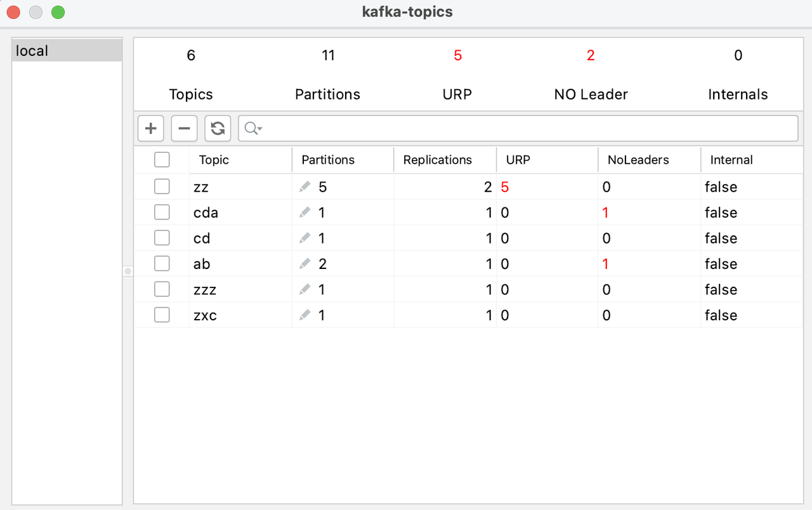Click pencil icon in ab row

305,263
